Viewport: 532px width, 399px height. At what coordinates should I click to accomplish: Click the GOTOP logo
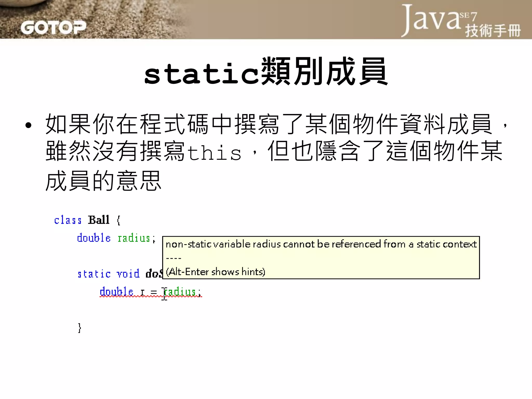[x=53, y=28]
